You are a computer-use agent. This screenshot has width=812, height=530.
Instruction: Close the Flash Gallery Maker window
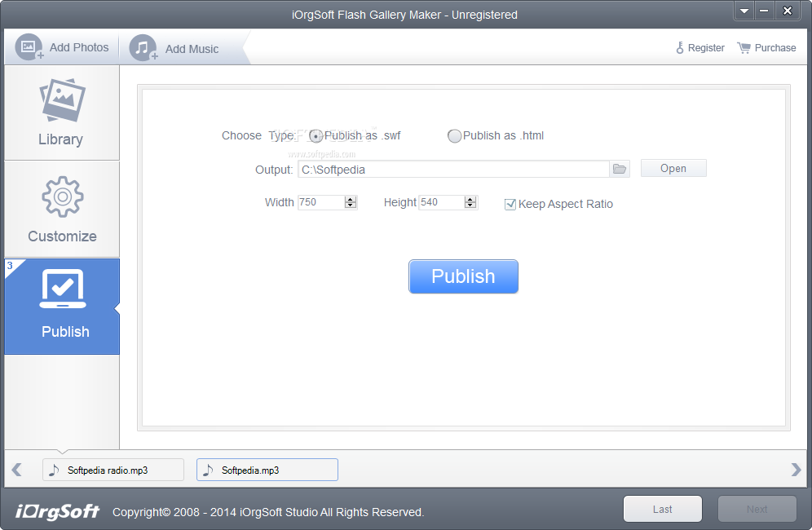click(x=788, y=11)
